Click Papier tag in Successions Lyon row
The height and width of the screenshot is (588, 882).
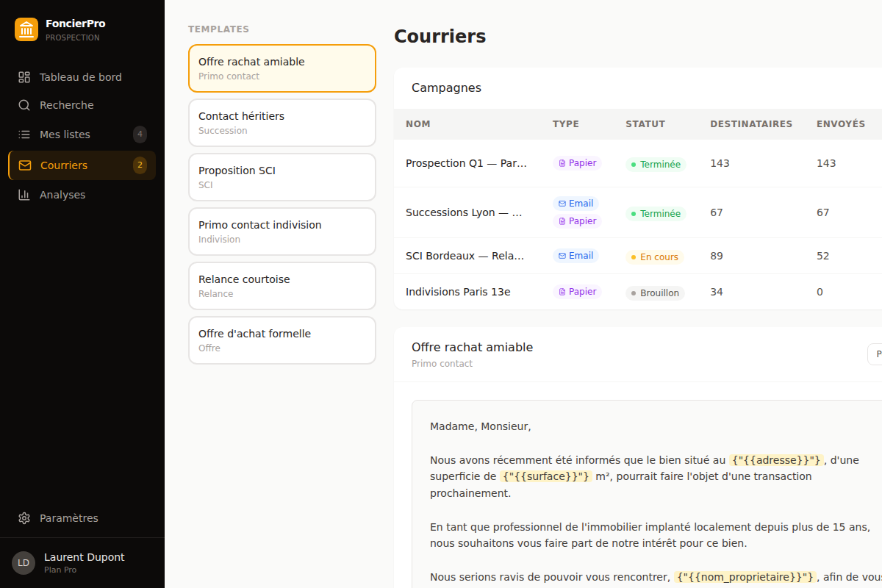click(x=577, y=221)
